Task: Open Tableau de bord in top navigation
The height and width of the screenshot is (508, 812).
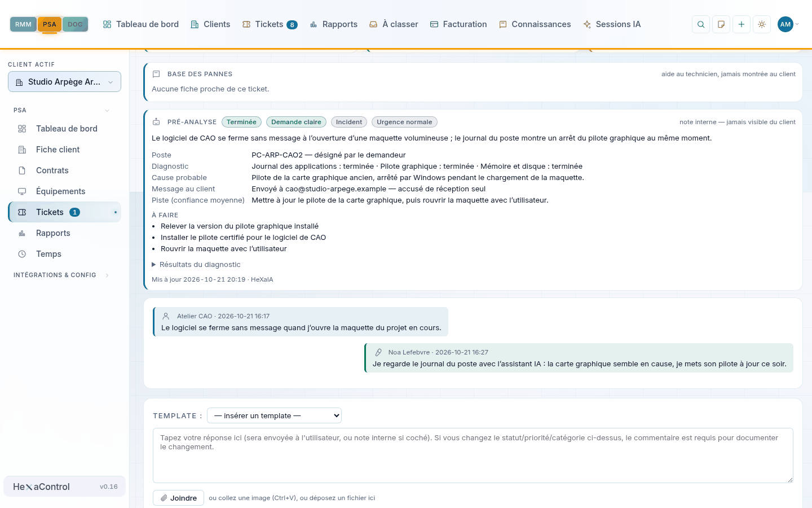Action: pyautogui.click(x=140, y=24)
